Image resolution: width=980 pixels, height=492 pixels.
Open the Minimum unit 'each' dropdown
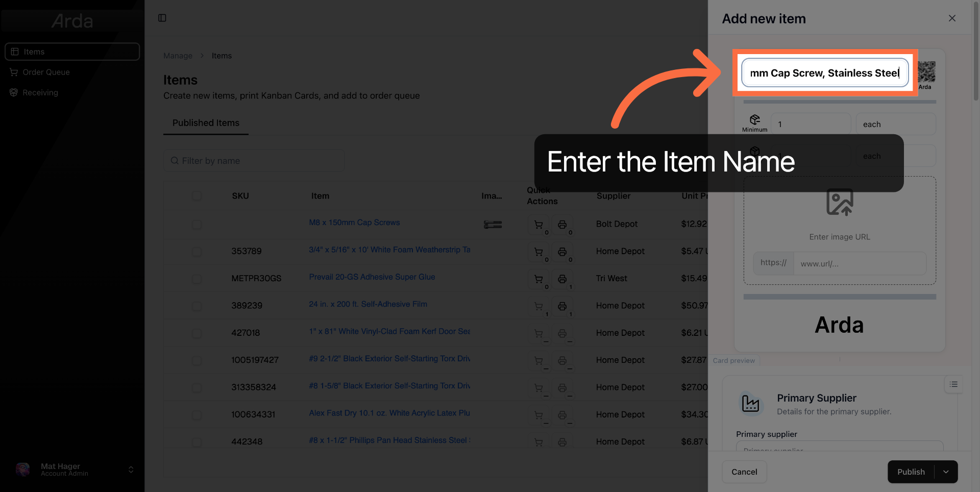(x=896, y=124)
